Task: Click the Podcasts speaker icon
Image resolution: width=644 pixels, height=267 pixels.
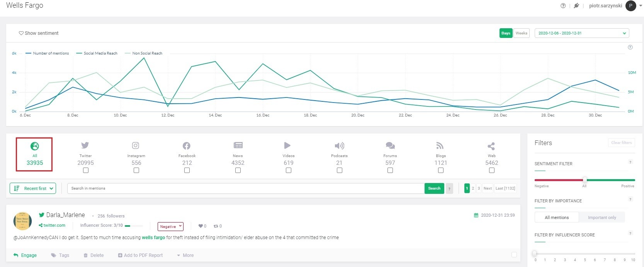Action: tap(339, 146)
